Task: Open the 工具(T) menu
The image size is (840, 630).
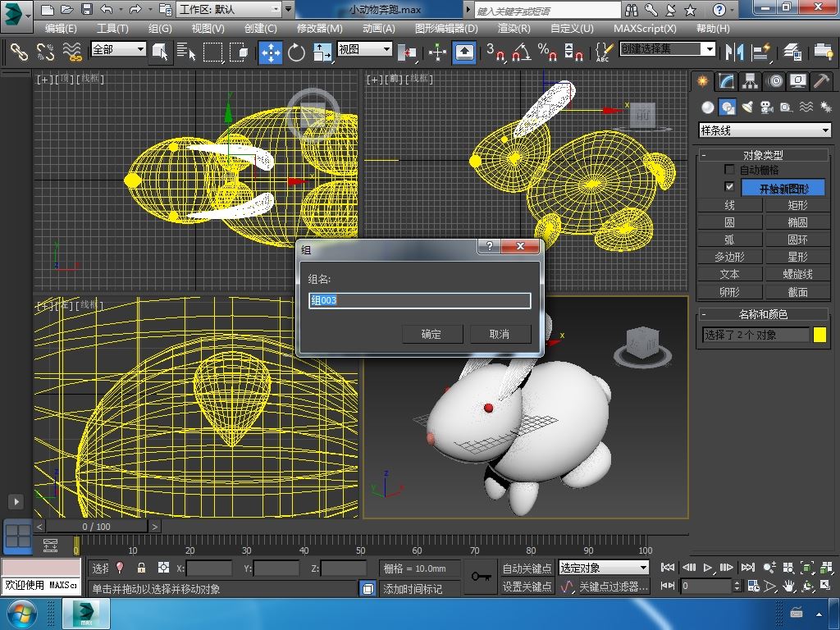Action: click(x=112, y=29)
